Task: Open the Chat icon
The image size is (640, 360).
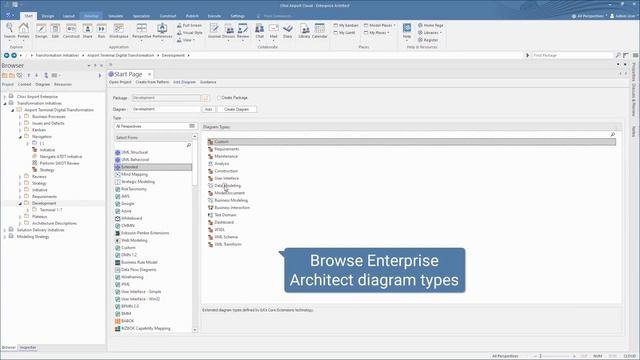Action: click(x=260, y=31)
